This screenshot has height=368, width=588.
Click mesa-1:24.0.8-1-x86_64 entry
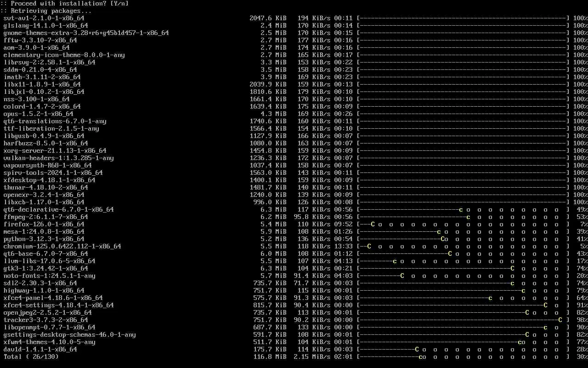pyautogui.click(x=44, y=232)
